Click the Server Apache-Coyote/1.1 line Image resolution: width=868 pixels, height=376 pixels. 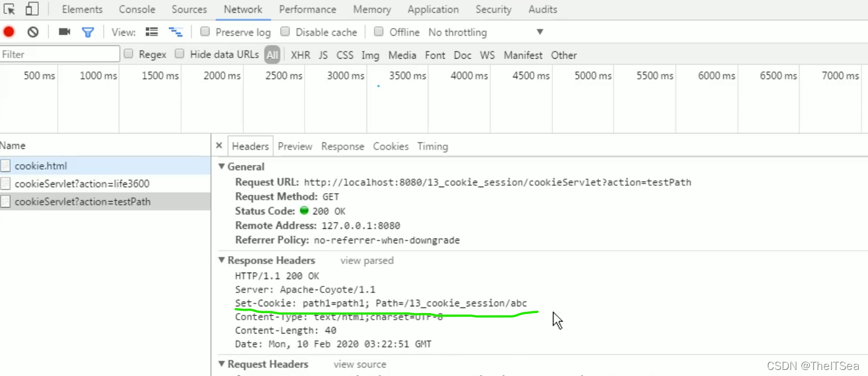[x=305, y=290]
